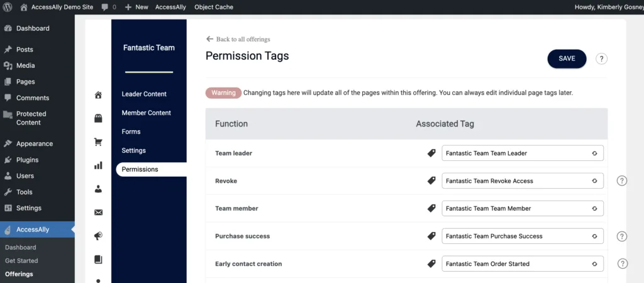
Task: Open Purchase success tag dropdown
Action: click(x=523, y=236)
